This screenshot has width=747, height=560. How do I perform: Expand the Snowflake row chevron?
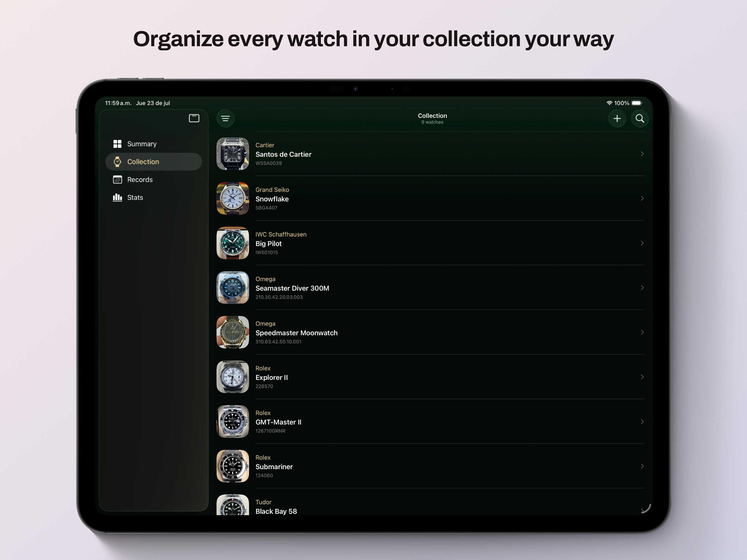coord(642,198)
